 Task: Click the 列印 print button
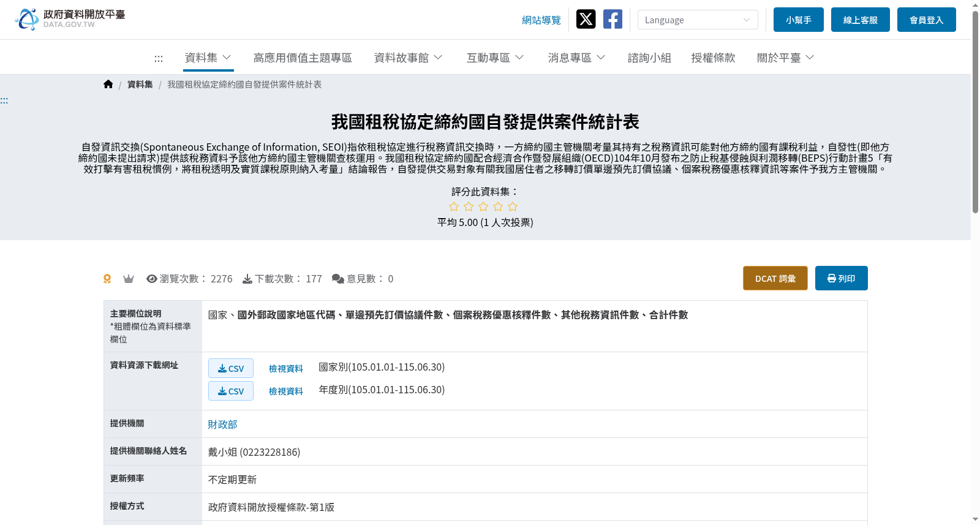842,278
